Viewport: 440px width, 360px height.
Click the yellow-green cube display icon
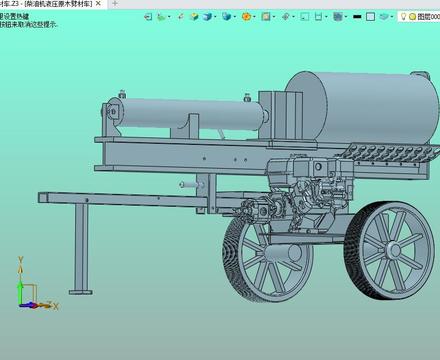[194, 16]
